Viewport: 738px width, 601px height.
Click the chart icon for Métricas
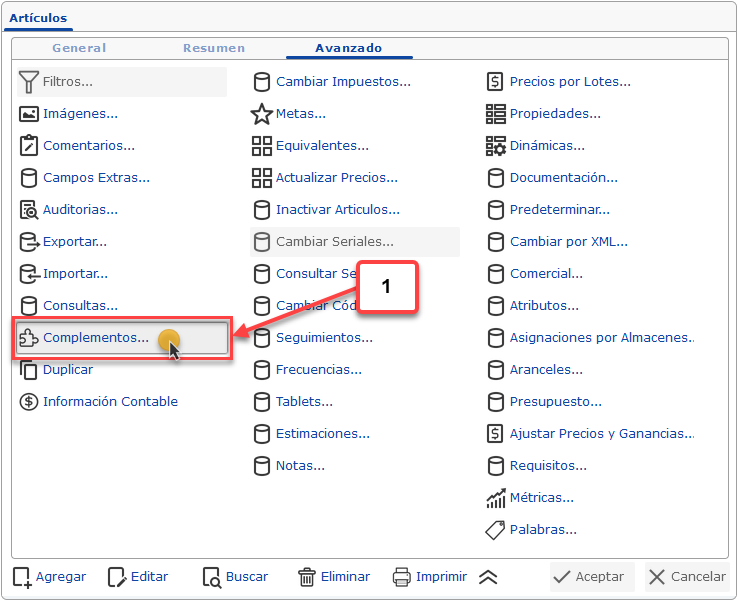click(496, 498)
